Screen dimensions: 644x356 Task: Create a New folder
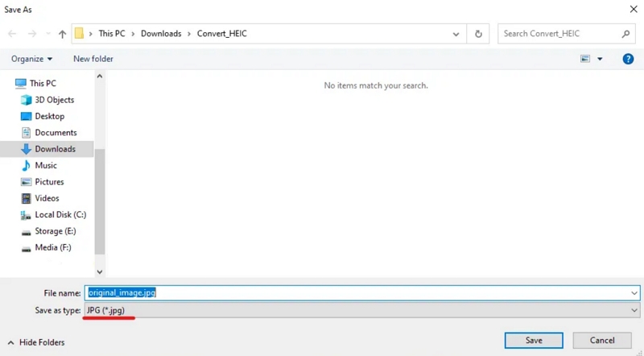point(93,59)
